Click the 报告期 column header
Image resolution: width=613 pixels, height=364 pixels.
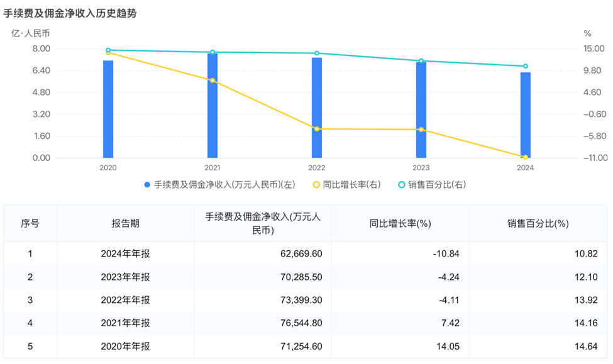coord(125,223)
